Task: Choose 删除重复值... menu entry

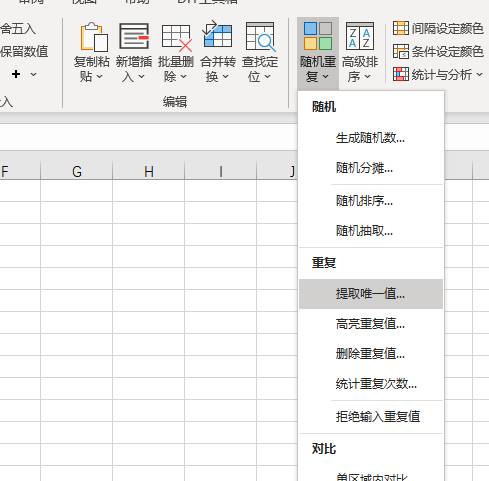Action: point(371,354)
